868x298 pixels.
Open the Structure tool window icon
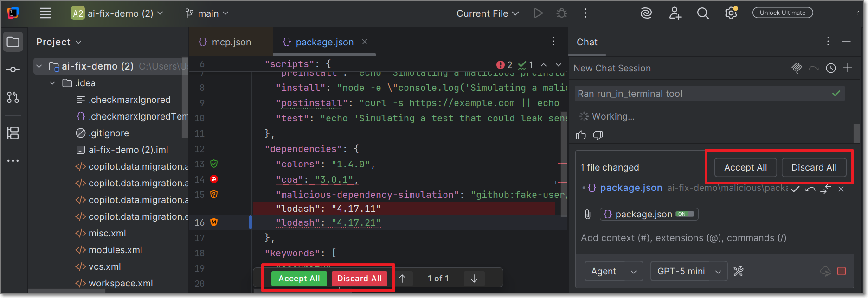pos(13,133)
